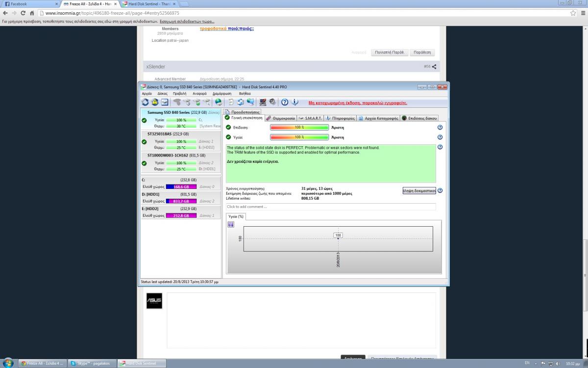The width and height of the screenshot is (588, 368).
Task: Click the xSlender username
Action: tap(155, 66)
